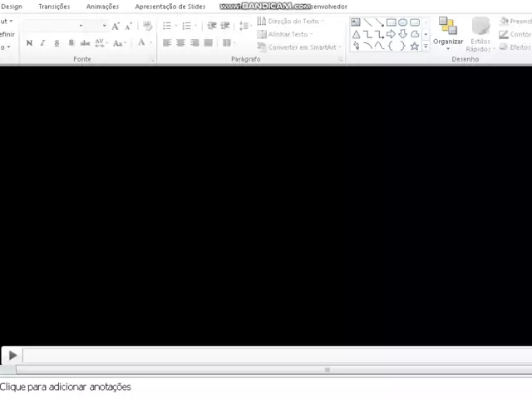The image size is (532, 399).
Task: Toggle text shadow formatting
Action: click(x=71, y=42)
